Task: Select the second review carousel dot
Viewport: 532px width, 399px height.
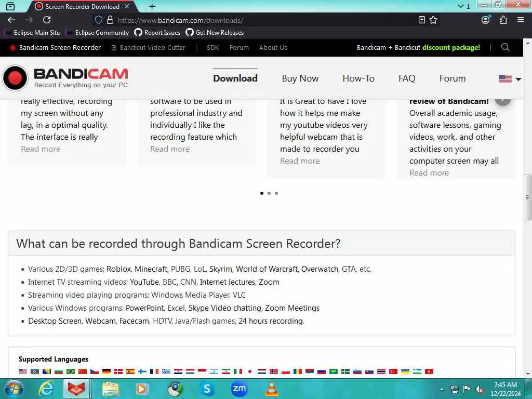Action: pyautogui.click(x=269, y=193)
